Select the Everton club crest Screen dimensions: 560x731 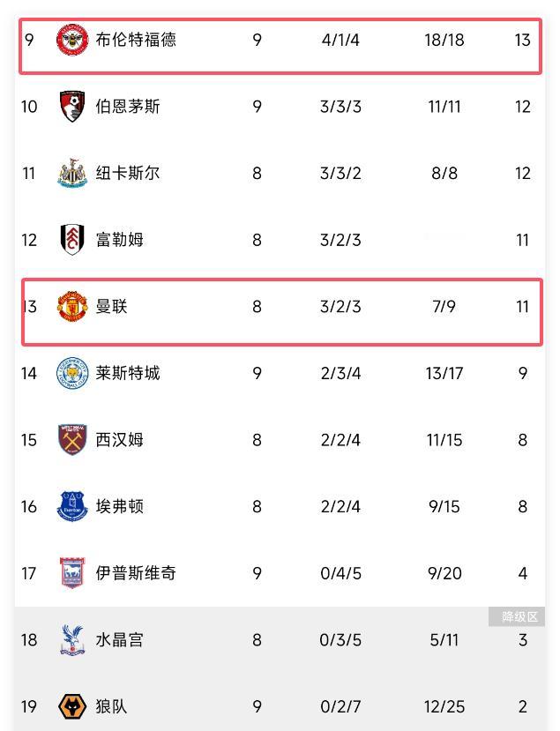[x=71, y=506]
